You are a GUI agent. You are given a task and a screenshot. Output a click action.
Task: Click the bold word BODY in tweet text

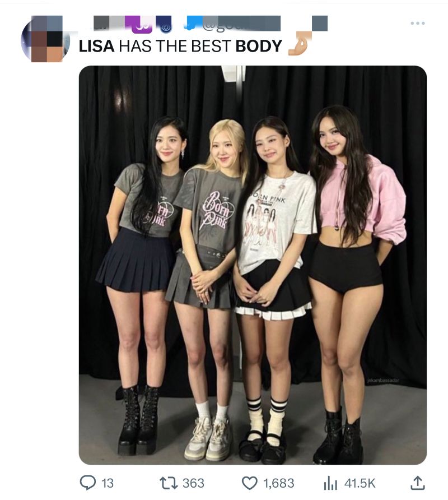259,46
